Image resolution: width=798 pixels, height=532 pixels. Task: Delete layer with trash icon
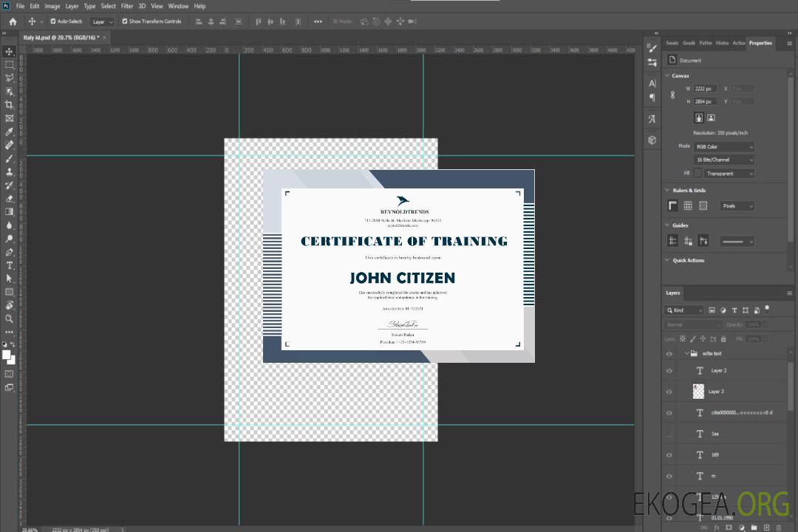point(779,528)
